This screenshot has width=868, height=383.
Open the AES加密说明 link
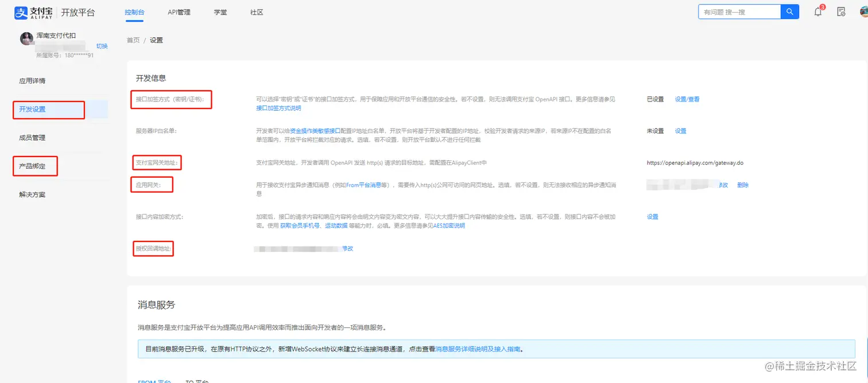pyautogui.click(x=449, y=225)
